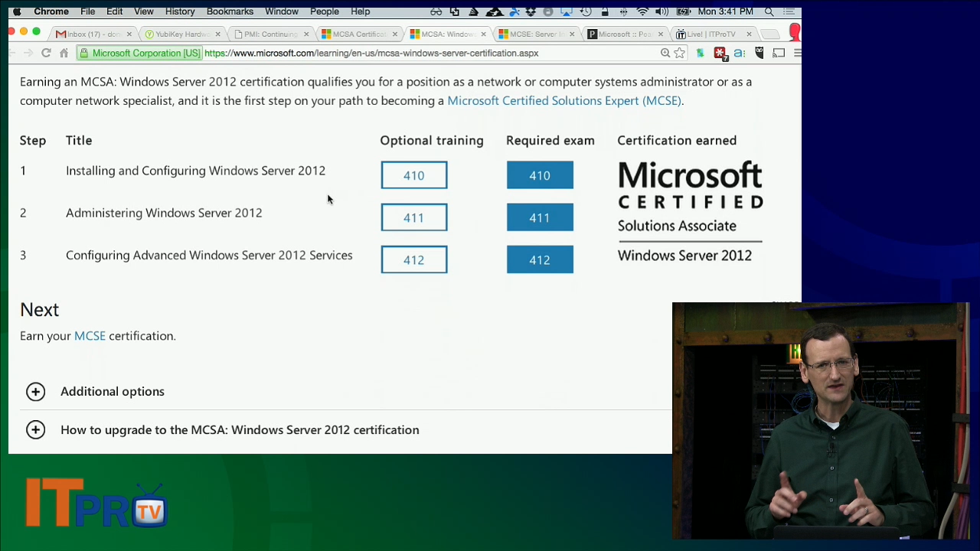Follow Microsoft Certified Solutions Expert (MCSE) link
This screenshot has width=980, height=551.
click(564, 100)
